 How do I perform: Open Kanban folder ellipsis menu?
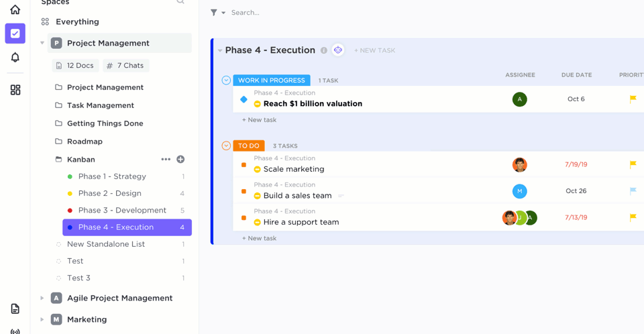(x=166, y=160)
